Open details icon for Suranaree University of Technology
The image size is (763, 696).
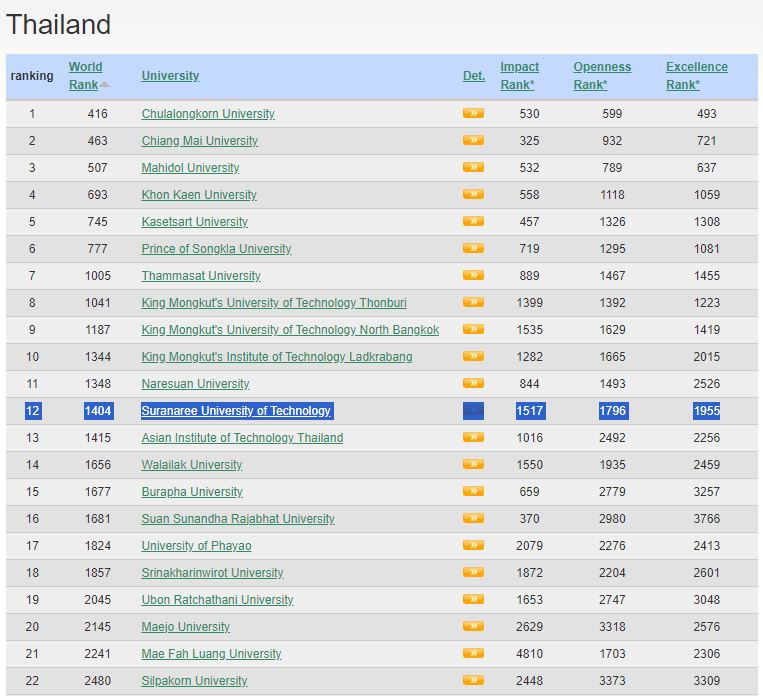473,411
